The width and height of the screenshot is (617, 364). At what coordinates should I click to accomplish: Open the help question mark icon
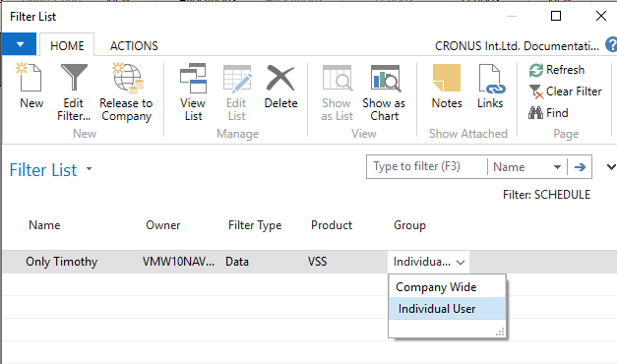(611, 45)
